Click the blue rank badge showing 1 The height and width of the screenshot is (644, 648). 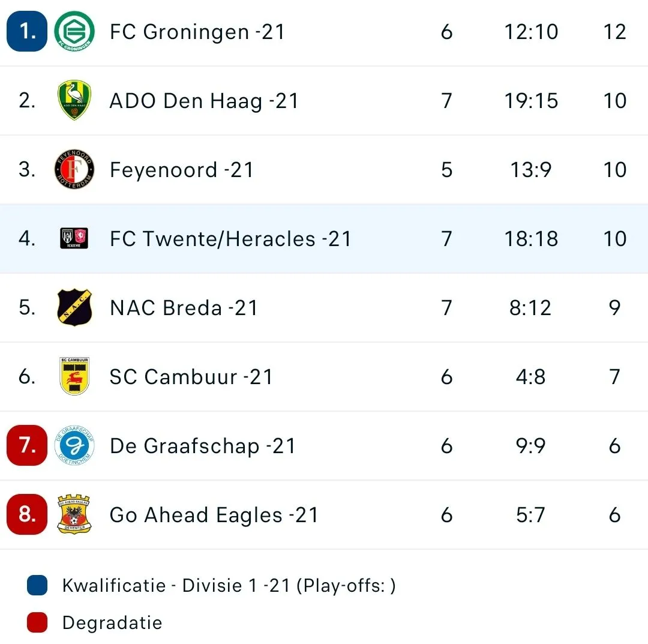26,32
